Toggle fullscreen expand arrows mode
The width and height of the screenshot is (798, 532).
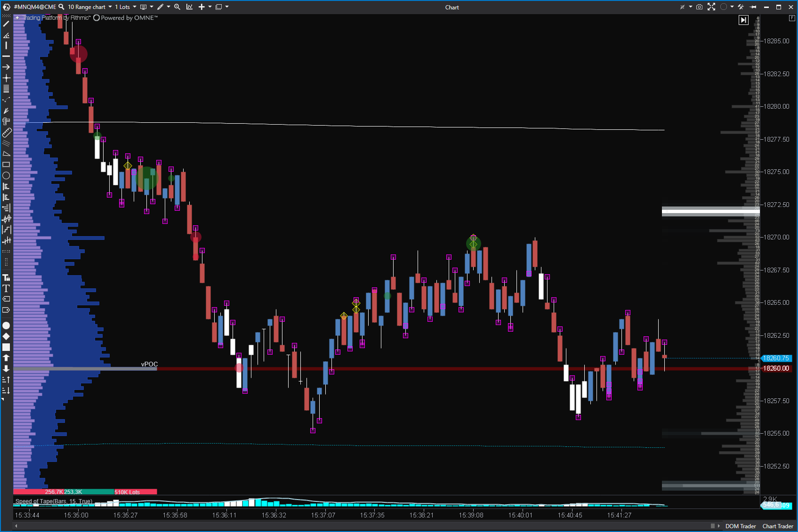pyautogui.click(x=711, y=7)
